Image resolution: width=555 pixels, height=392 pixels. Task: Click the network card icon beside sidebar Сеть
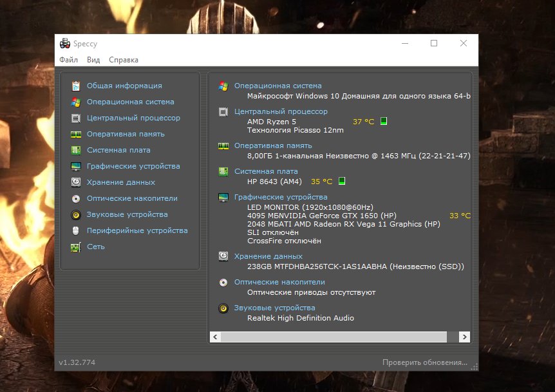tap(76, 247)
